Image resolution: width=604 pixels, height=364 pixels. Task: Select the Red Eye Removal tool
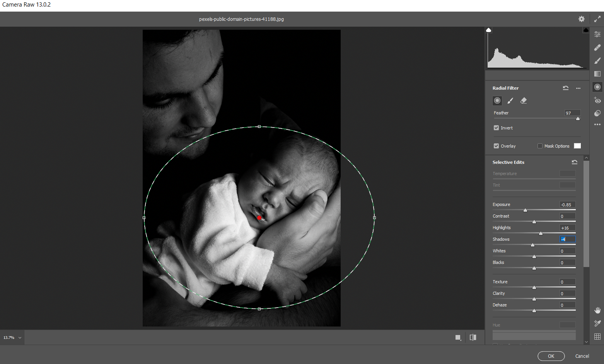click(x=597, y=100)
